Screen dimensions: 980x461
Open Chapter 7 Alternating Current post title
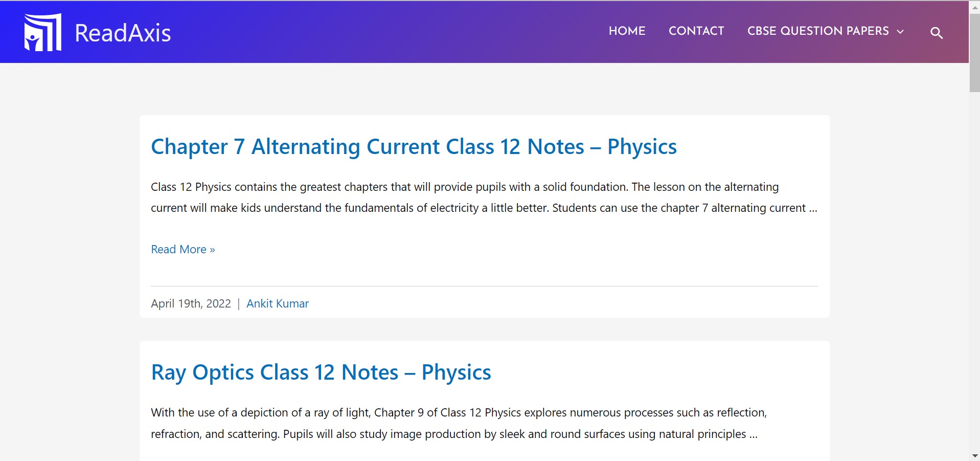click(x=414, y=147)
